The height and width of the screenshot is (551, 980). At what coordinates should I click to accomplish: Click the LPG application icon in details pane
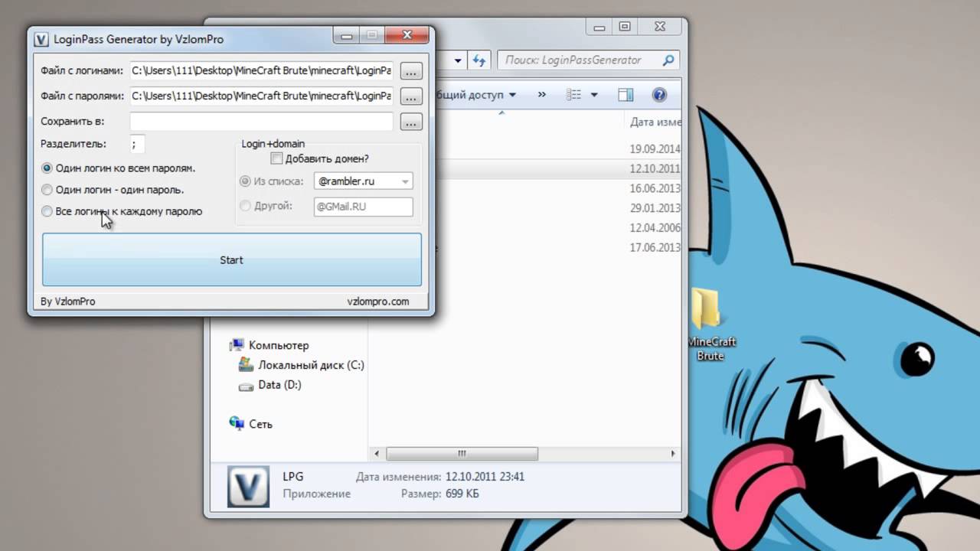[249, 486]
